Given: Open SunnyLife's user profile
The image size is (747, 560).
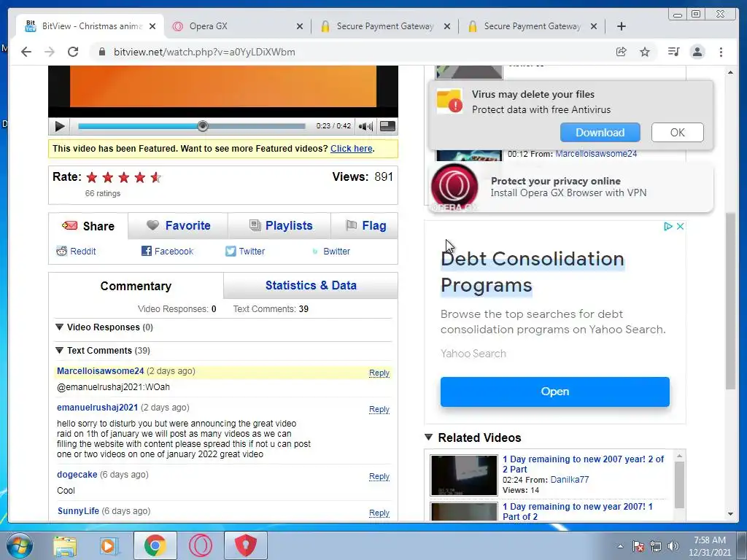Looking at the screenshot, I should tap(78, 511).
